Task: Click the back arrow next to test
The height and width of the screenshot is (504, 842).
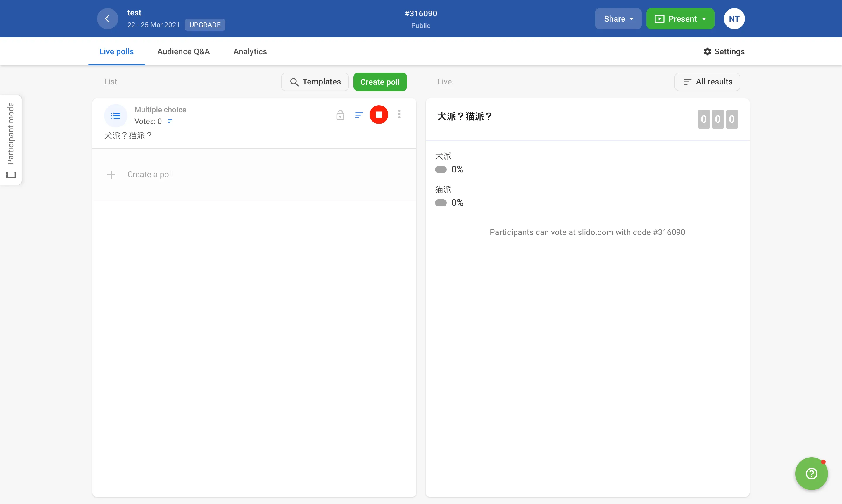Action: [x=107, y=19]
